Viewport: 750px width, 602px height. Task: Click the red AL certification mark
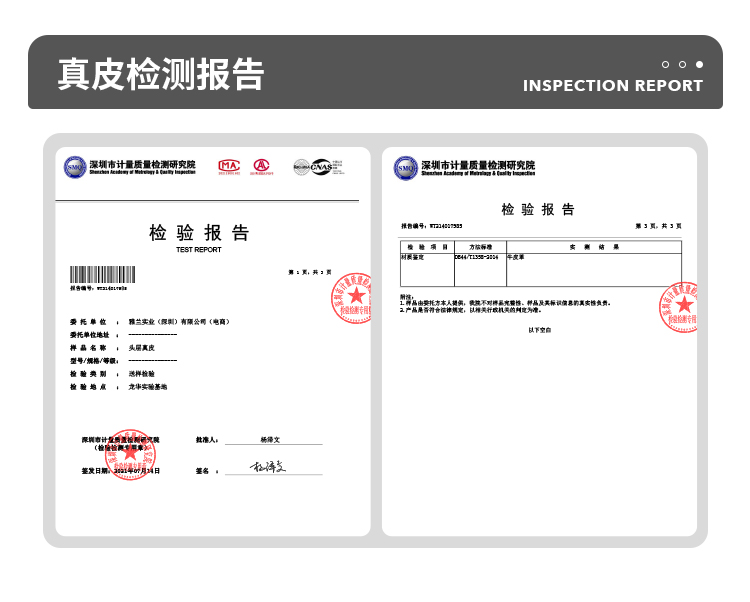point(261,166)
